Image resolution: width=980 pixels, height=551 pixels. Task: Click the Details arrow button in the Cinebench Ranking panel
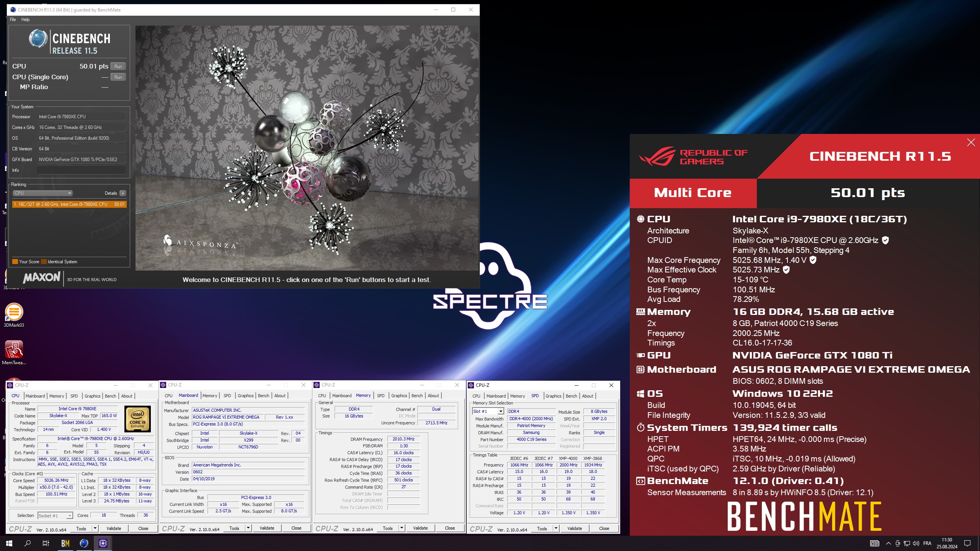tap(123, 193)
